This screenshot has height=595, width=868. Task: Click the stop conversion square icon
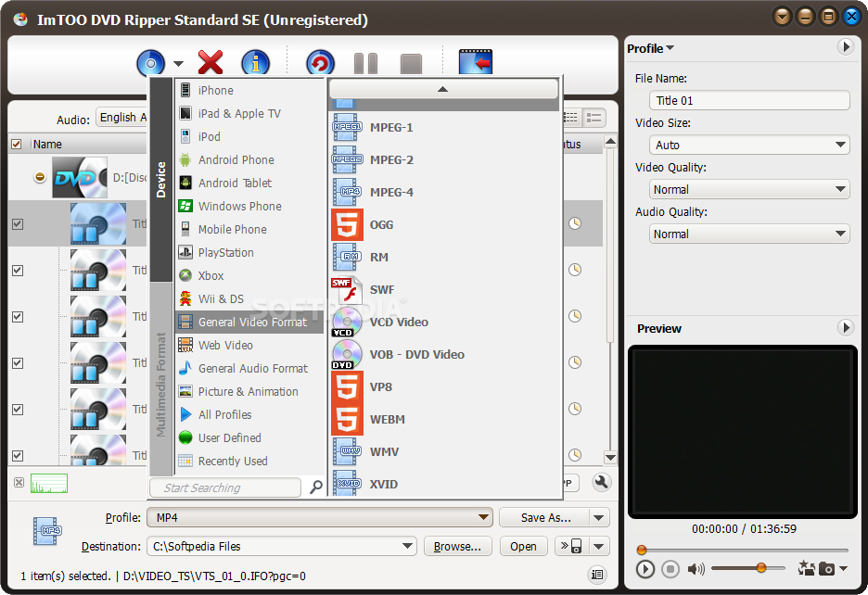pos(412,64)
